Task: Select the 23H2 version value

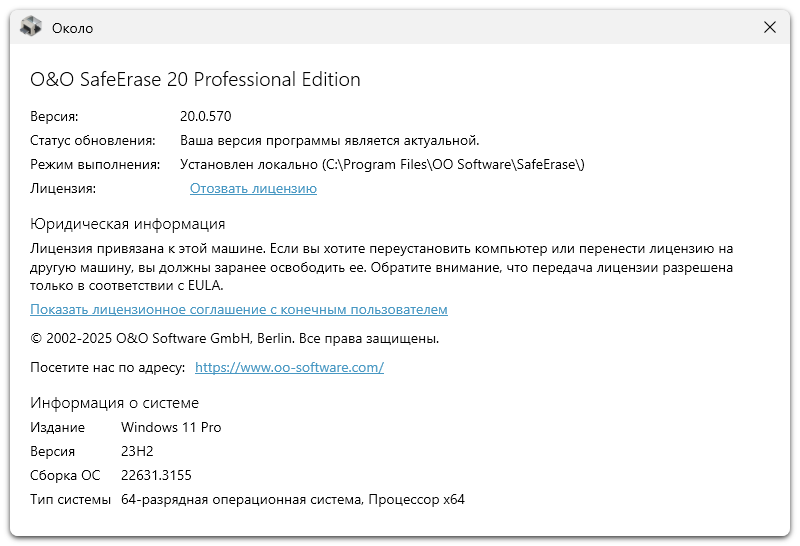Action: tap(137, 451)
